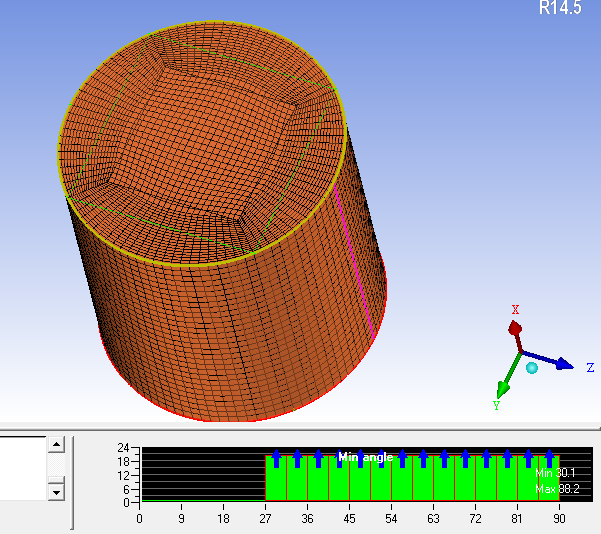Click the cyan sphere on the triad
This screenshot has height=534, width=601.
[532, 368]
